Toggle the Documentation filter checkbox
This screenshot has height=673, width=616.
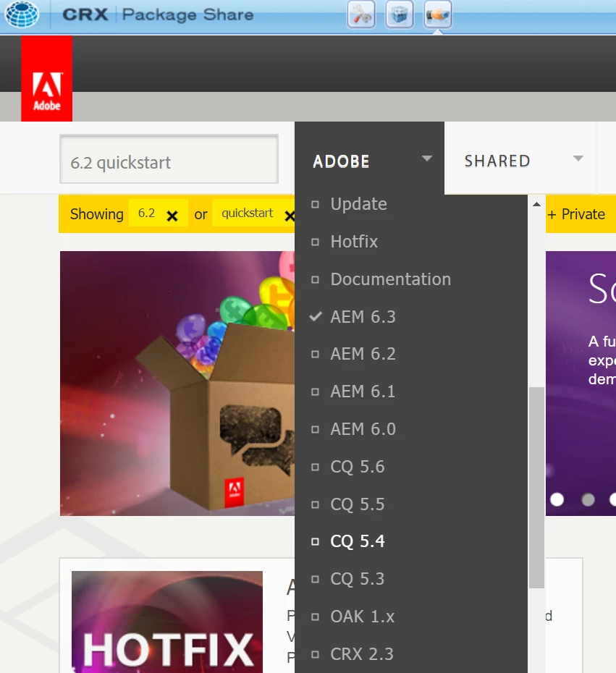[x=315, y=280]
